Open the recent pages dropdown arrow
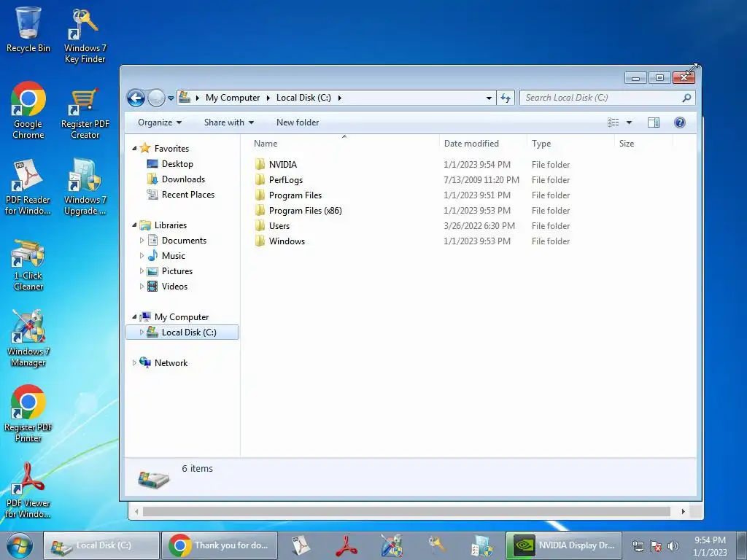The image size is (747, 560). [x=171, y=98]
